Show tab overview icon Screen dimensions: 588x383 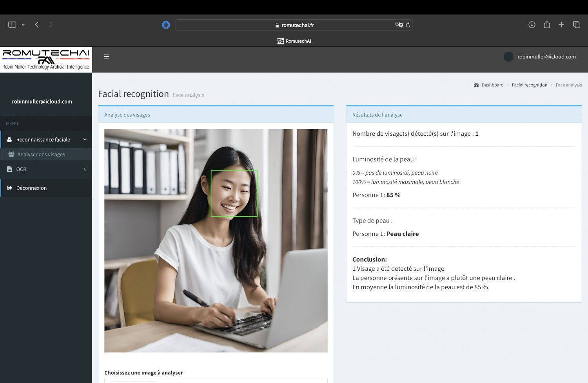point(577,25)
